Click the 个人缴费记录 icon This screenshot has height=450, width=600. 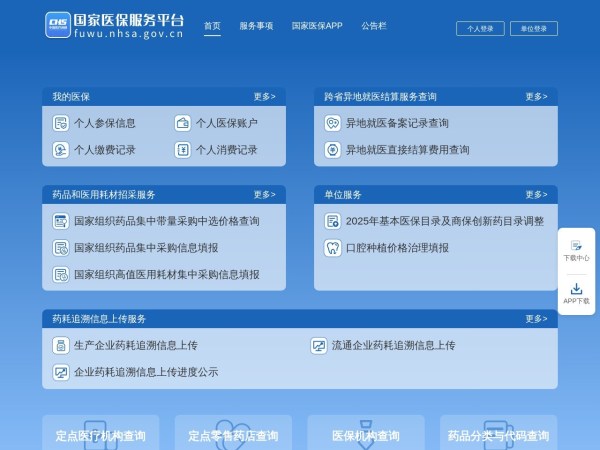(x=60, y=150)
